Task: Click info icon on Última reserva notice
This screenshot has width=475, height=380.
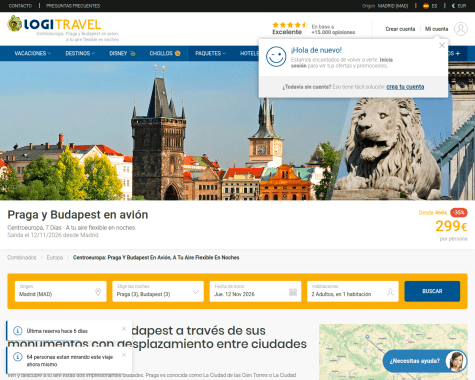Action: click(x=17, y=331)
